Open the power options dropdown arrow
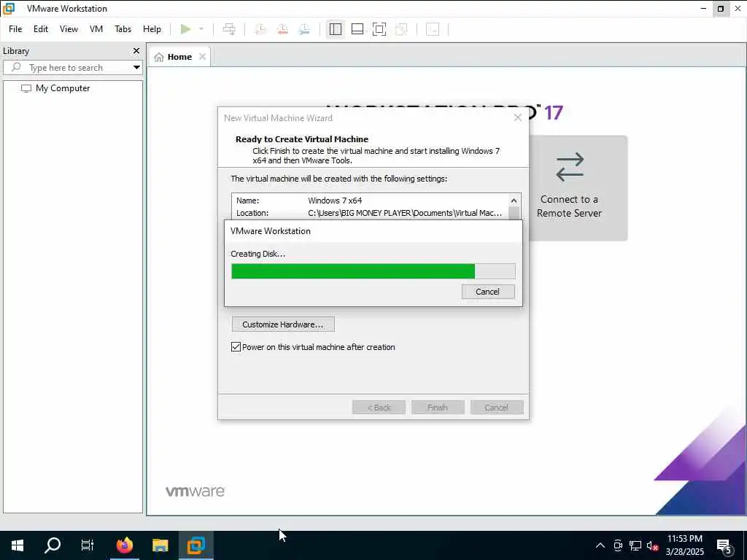 (201, 29)
